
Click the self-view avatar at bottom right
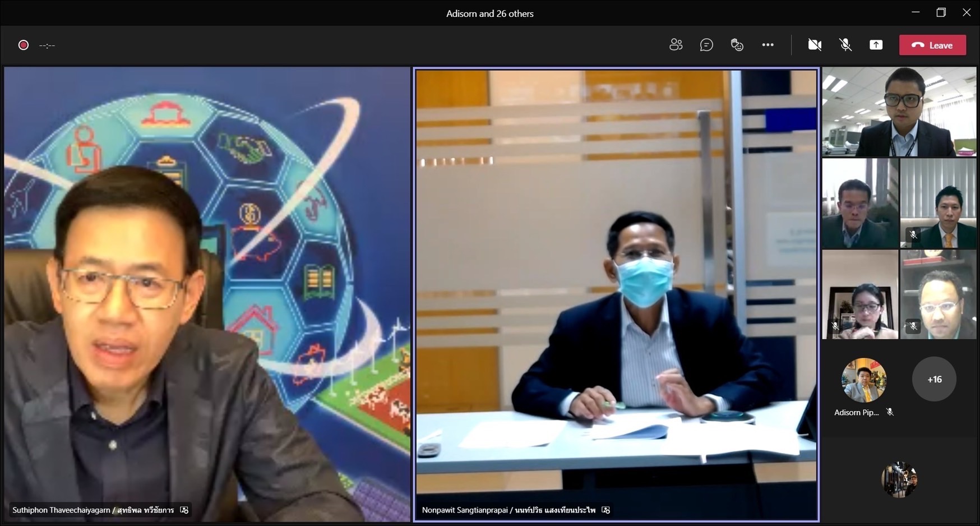(x=899, y=479)
